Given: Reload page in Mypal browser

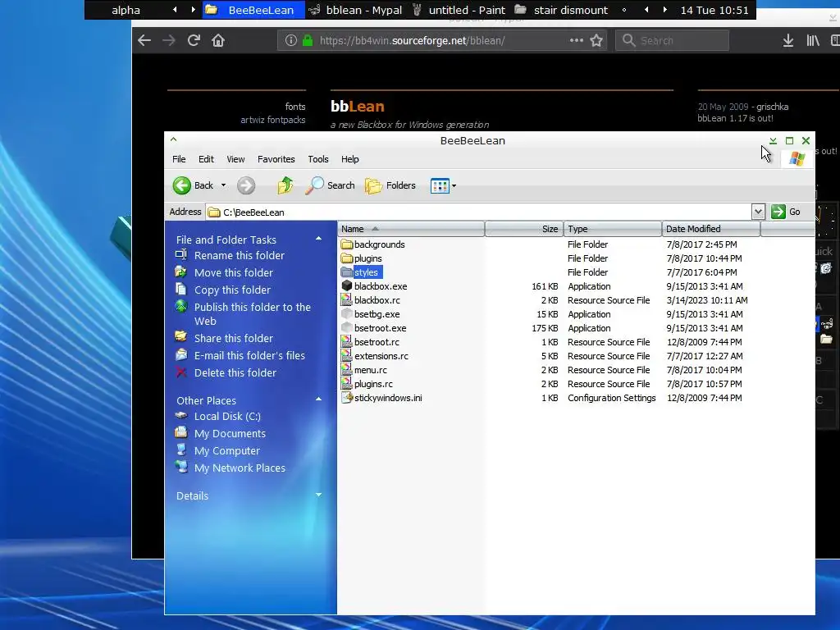Looking at the screenshot, I should (x=194, y=40).
